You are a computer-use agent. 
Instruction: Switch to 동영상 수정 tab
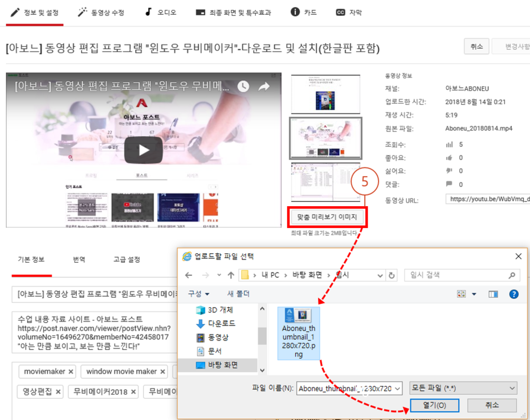point(101,13)
